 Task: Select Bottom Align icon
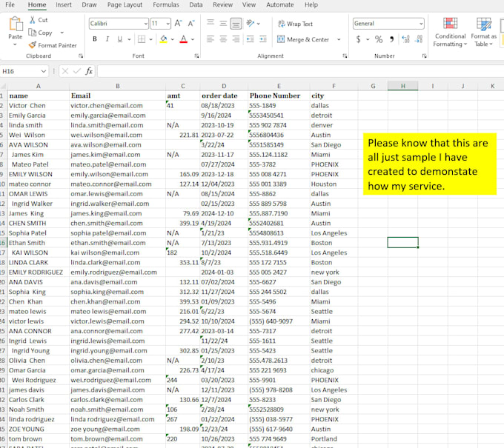point(236,24)
